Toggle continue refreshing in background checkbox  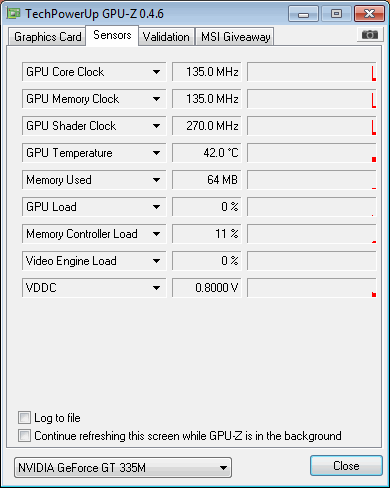(x=24, y=435)
